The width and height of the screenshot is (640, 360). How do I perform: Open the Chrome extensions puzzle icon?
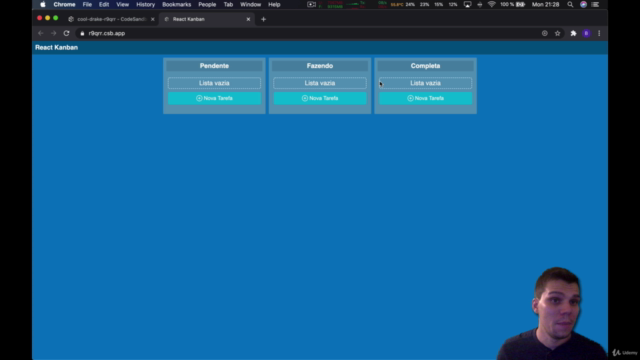[573, 33]
